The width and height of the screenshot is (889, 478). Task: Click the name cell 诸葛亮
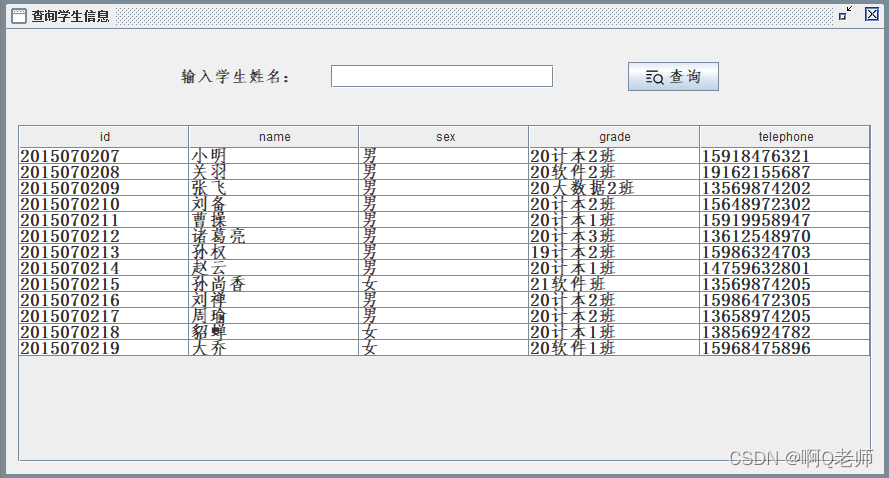coord(274,236)
